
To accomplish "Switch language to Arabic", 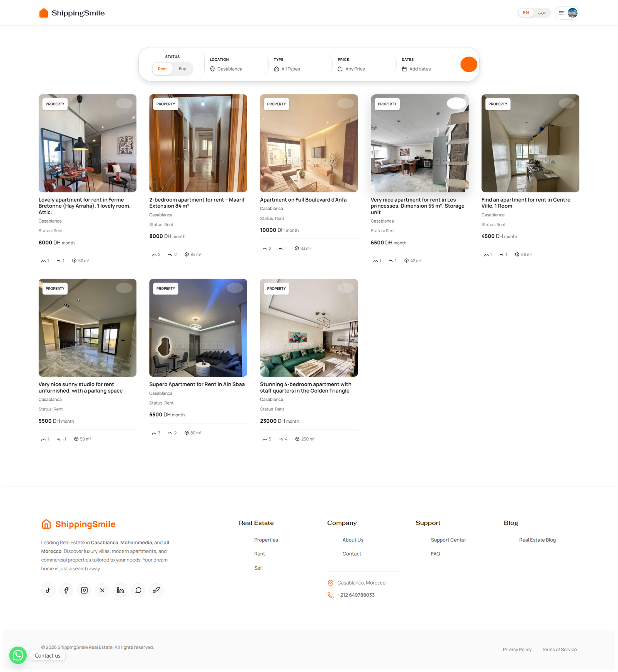I will (x=542, y=12).
